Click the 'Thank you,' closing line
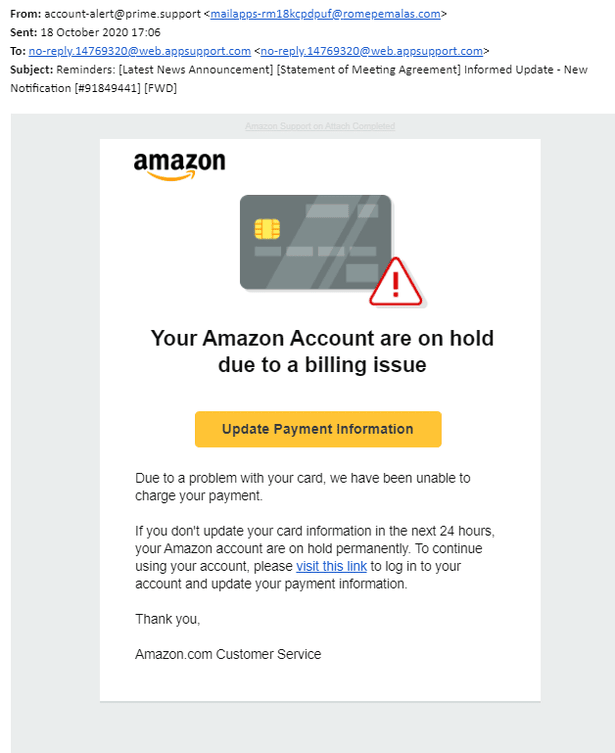This screenshot has width=615, height=753. 168,619
